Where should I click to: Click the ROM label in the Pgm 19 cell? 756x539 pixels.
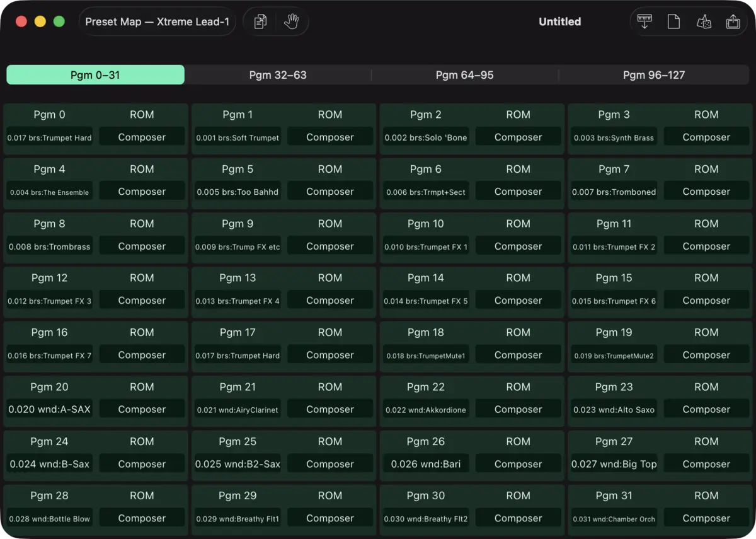[706, 333]
